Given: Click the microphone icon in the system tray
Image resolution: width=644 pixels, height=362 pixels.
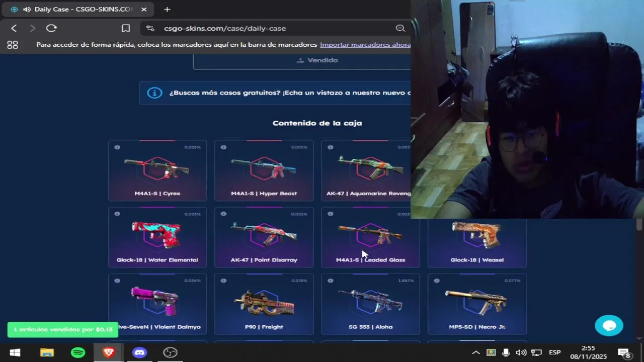Looking at the screenshot, I should click(x=506, y=352).
